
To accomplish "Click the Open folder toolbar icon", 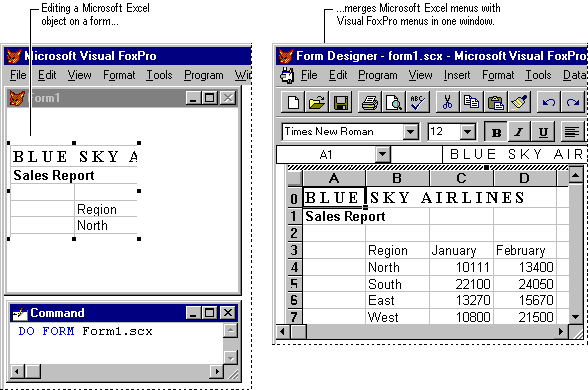I will [317, 102].
